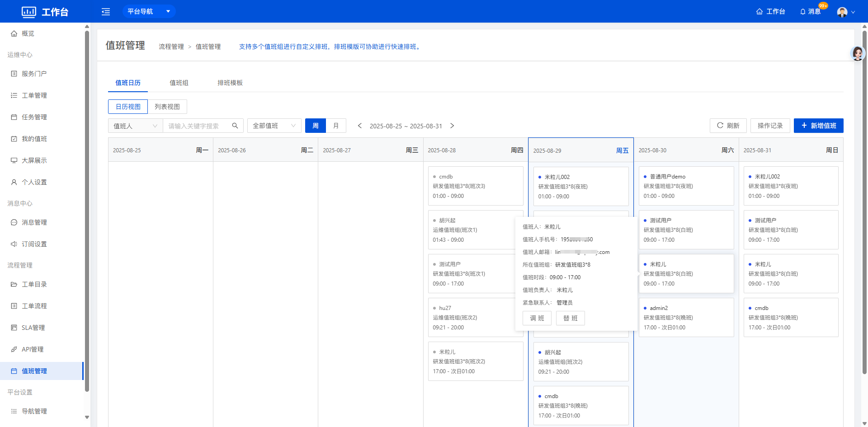Go to previous week arrow
Image resolution: width=868 pixels, height=427 pixels.
pos(360,126)
